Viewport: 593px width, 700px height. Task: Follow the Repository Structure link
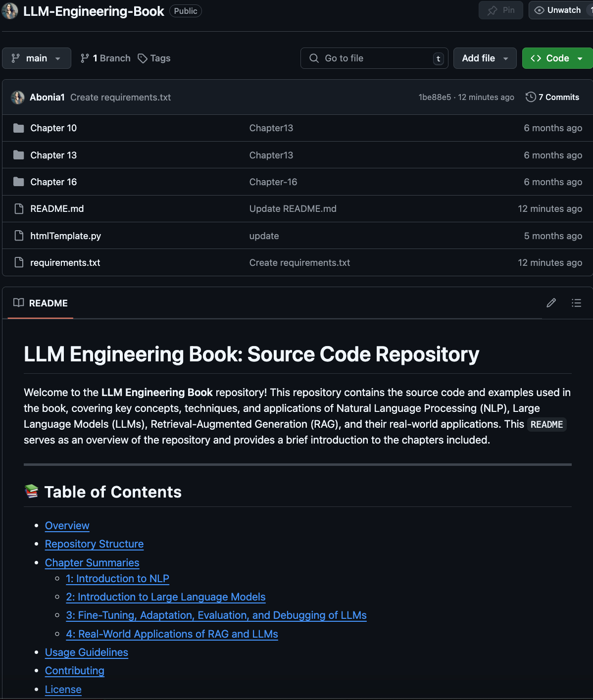[x=94, y=544]
